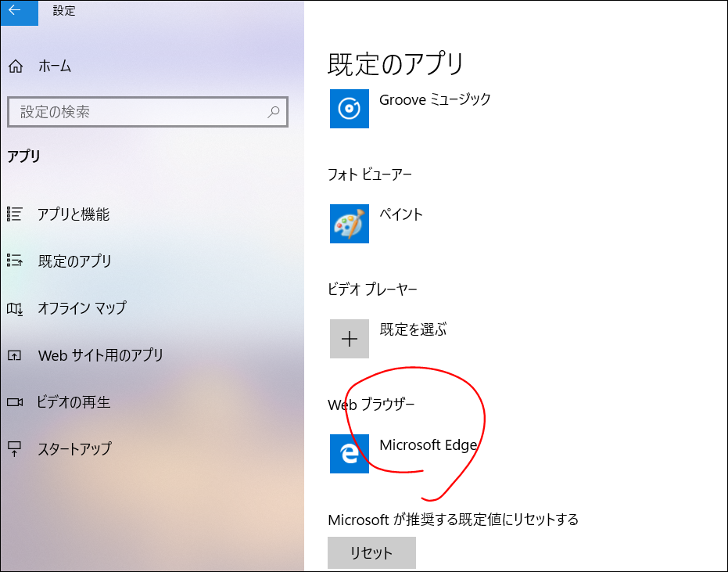Click the offline map icon

pos(15,309)
